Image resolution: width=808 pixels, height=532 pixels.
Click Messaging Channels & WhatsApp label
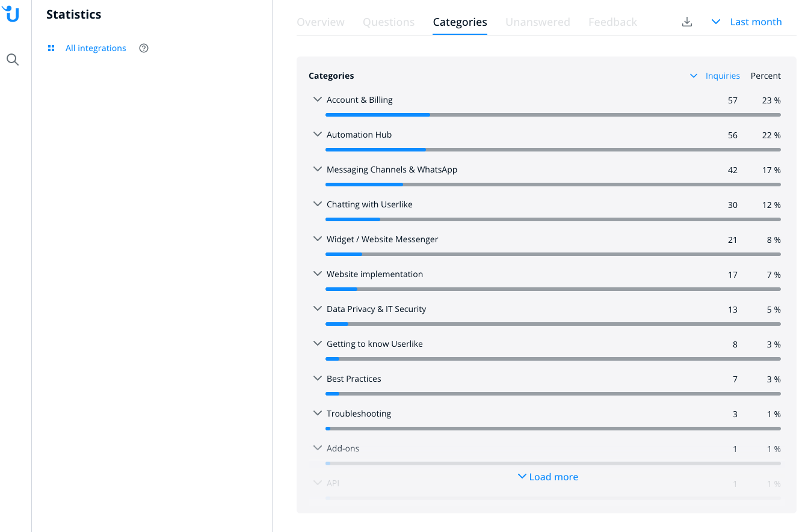click(x=392, y=170)
